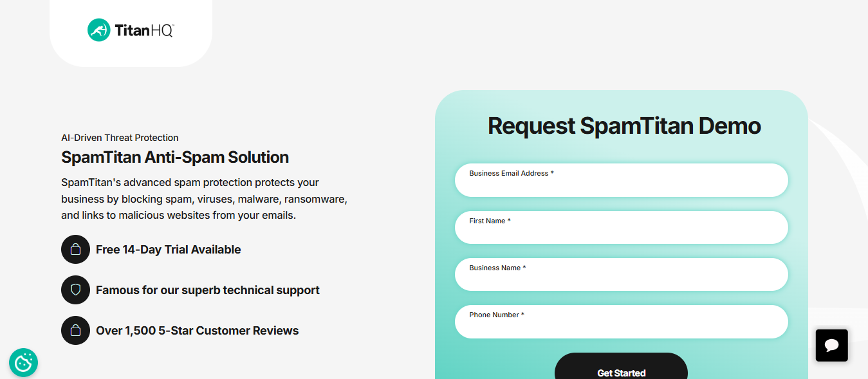Click the SpamTitan Anti-Spam Solution heading

click(175, 157)
